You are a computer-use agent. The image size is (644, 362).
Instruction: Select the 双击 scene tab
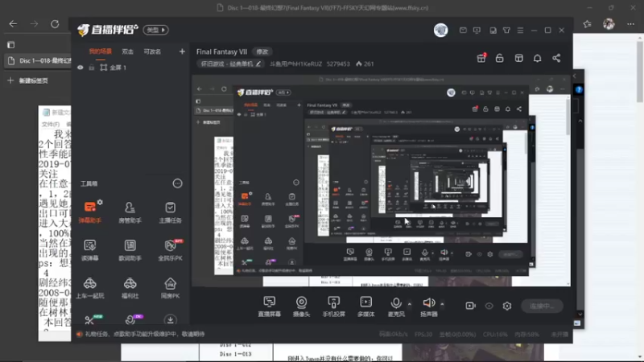coord(127,51)
